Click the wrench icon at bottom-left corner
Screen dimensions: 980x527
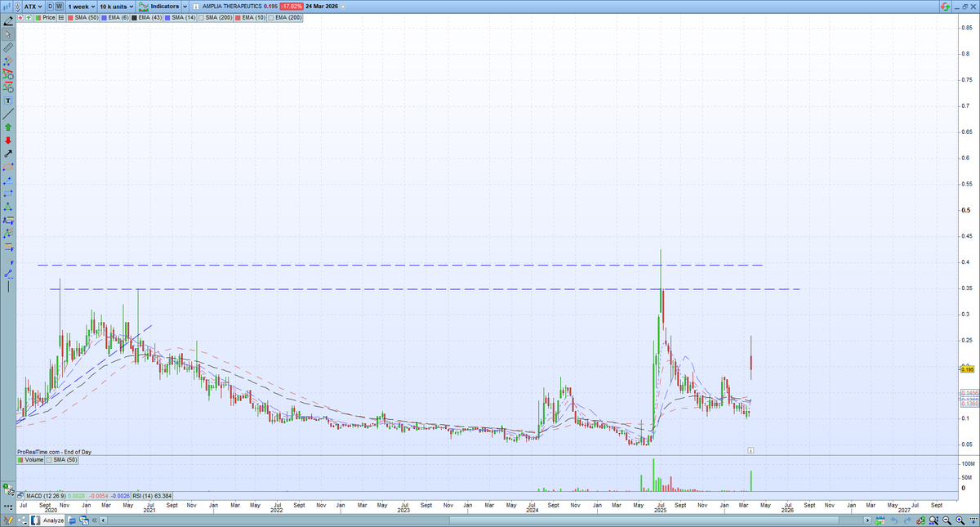tap(10, 491)
